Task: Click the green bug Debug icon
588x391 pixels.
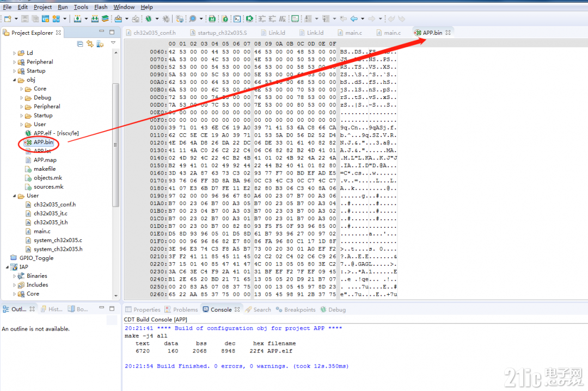Action: tap(149, 18)
